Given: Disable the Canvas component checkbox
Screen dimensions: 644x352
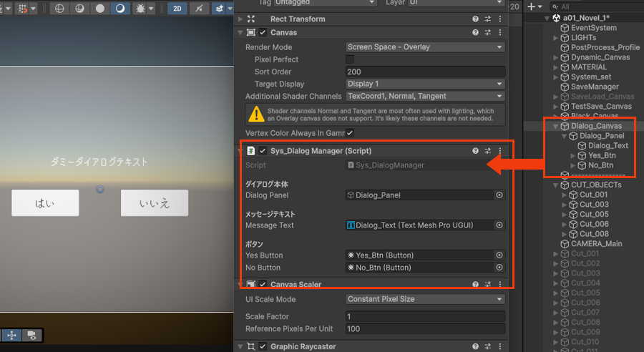Looking at the screenshot, I should [x=263, y=33].
